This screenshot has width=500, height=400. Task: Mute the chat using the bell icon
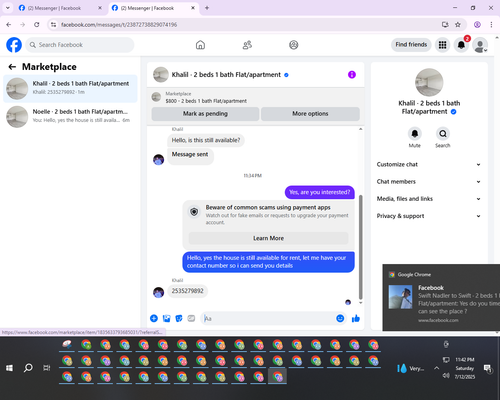[x=415, y=134]
